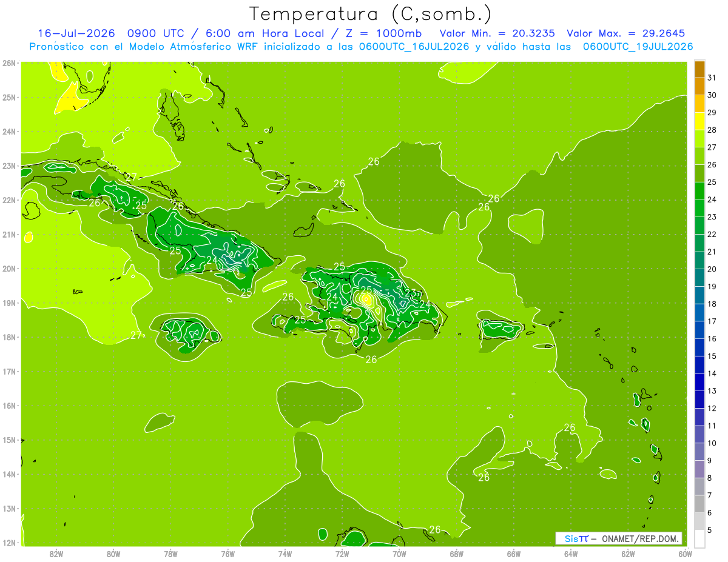Click the Valor Min. = 20.3235 text

(498, 33)
